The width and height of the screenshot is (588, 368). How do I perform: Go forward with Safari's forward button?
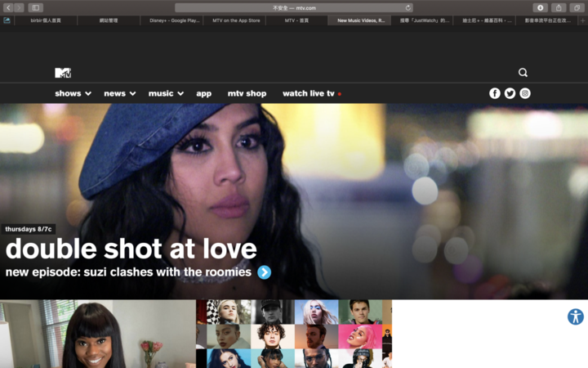[x=19, y=7]
